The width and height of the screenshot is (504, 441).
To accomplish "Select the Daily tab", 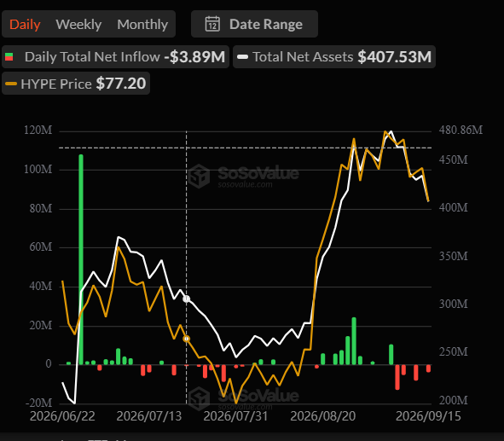I will click(x=25, y=25).
